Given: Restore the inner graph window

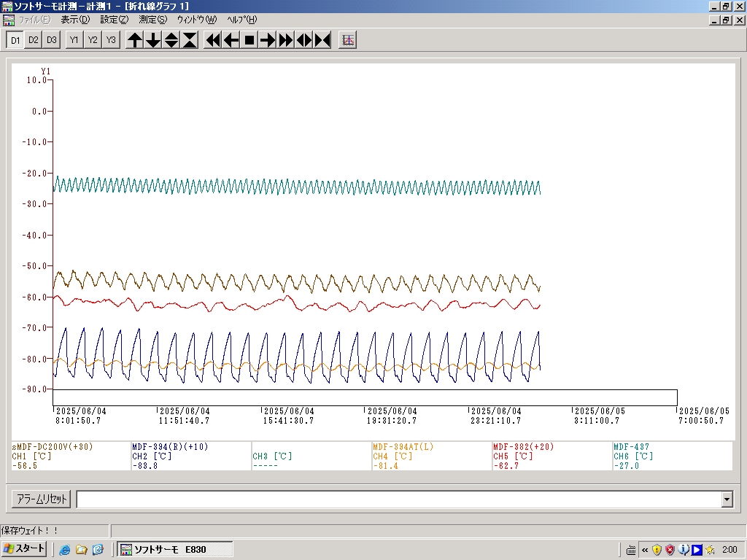Looking at the screenshot, I should click(726, 20).
